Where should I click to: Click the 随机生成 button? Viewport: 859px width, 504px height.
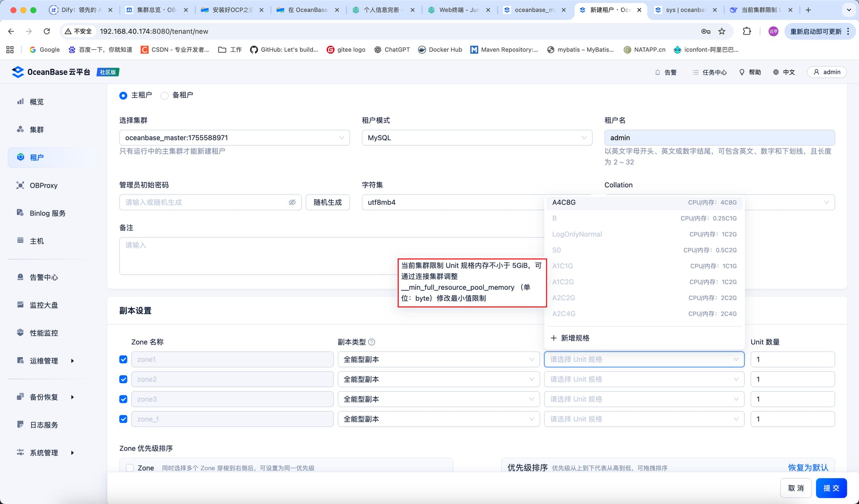click(x=327, y=203)
